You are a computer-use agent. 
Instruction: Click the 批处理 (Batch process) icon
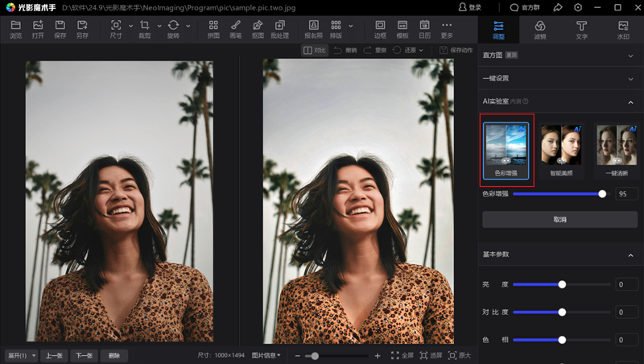[280, 29]
